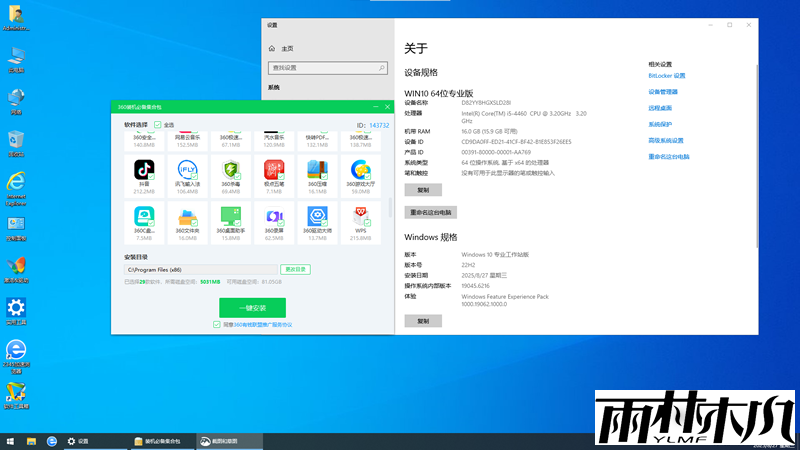Open the blue 重命名这台电脑 link
Viewport: 800px width, 450px height.
669,157
